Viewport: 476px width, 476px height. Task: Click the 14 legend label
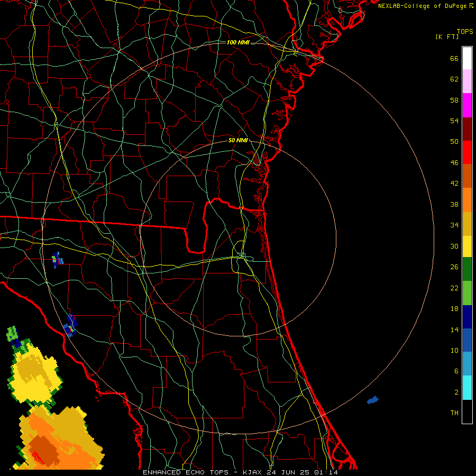tap(454, 329)
